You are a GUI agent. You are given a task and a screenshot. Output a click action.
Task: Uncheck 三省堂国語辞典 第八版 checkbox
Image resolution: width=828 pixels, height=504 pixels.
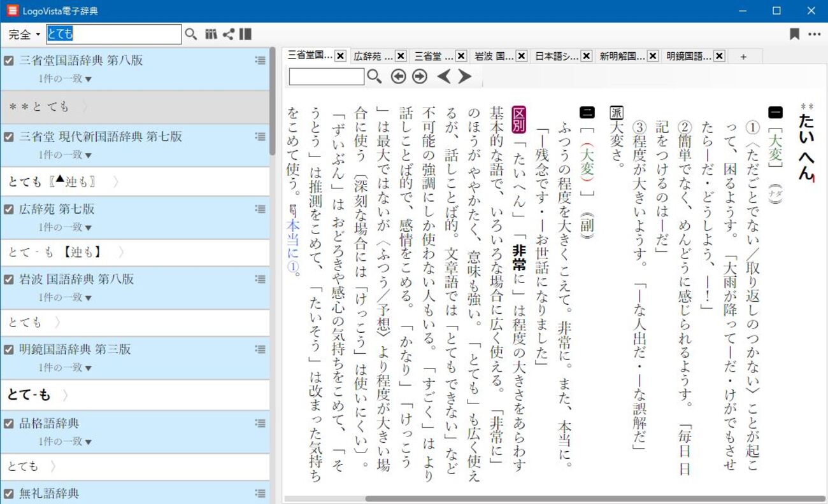point(9,60)
